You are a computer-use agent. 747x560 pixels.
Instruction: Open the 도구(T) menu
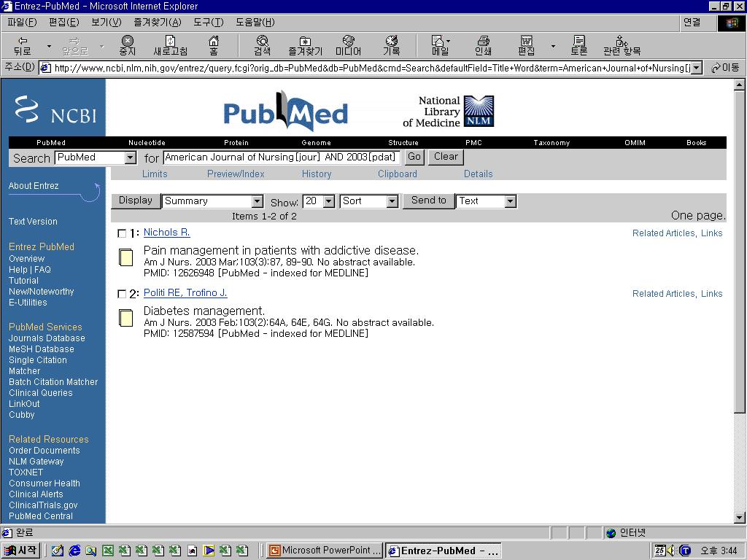pyautogui.click(x=208, y=23)
